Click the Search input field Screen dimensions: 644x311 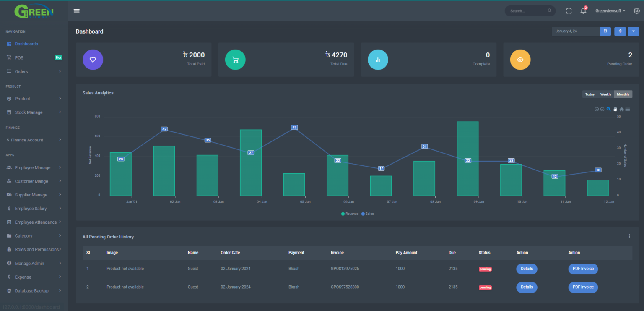pyautogui.click(x=527, y=11)
